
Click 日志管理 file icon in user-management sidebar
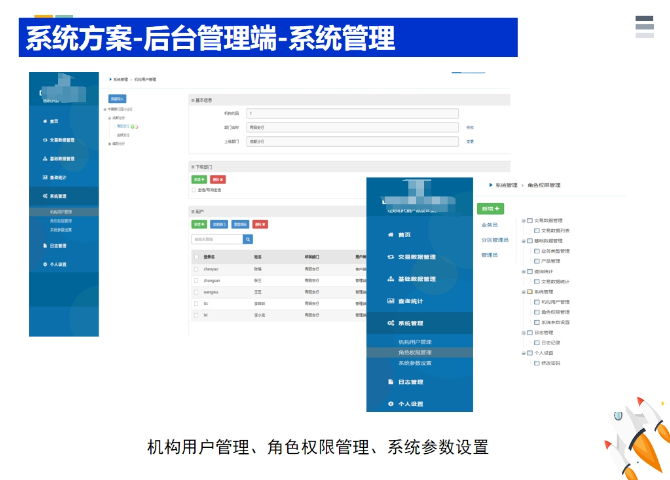(x=45, y=246)
